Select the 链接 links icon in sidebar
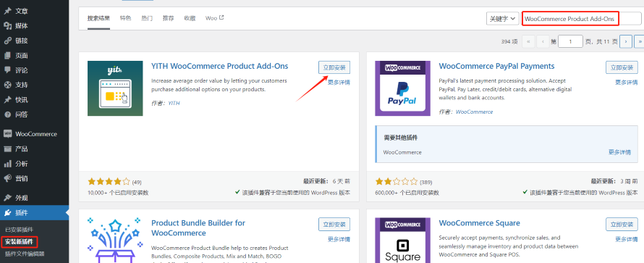The width and height of the screenshot is (644, 263). tap(7, 41)
